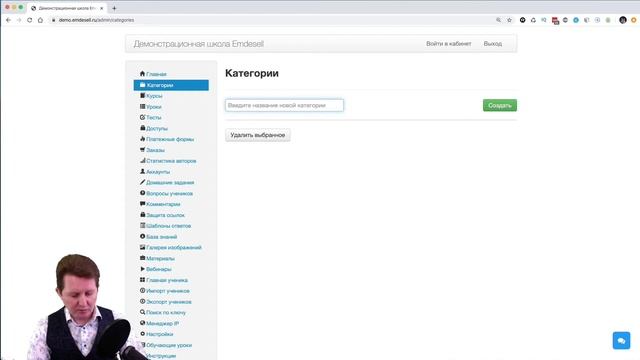The width and height of the screenshot is (640, 360).
Task: Open the blue chat widget
Action: tap(621, 340)
